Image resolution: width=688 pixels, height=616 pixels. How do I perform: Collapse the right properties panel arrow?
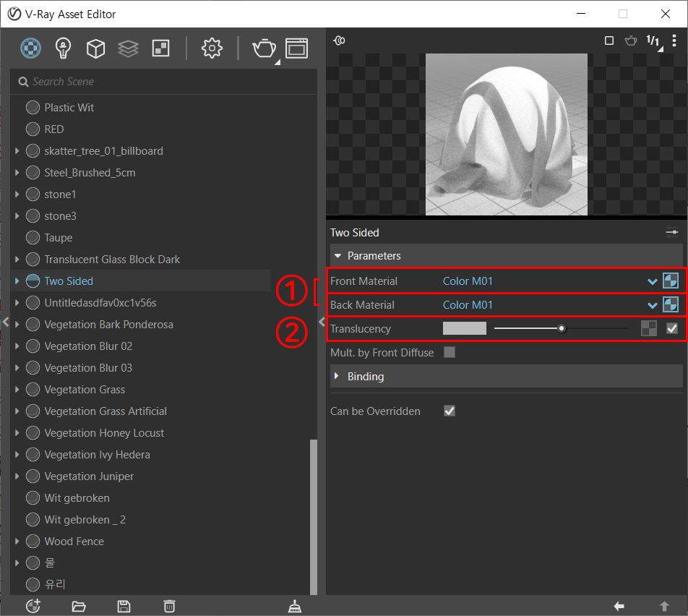tap(322, 322)
